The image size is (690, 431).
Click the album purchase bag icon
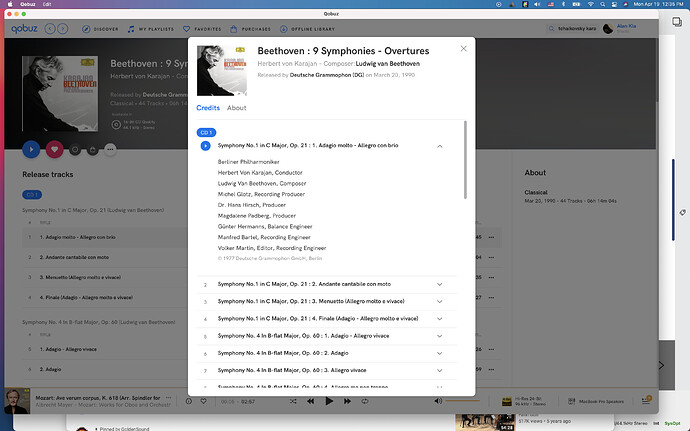point(92,150)
